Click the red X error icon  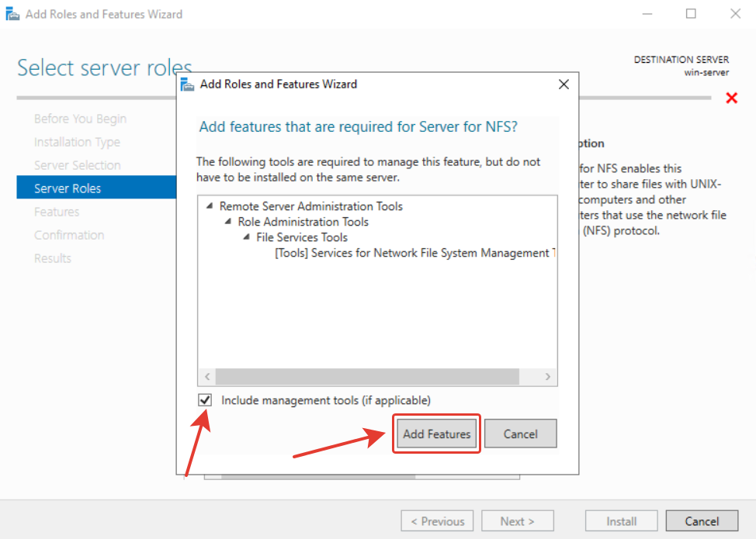click(731, 98)
